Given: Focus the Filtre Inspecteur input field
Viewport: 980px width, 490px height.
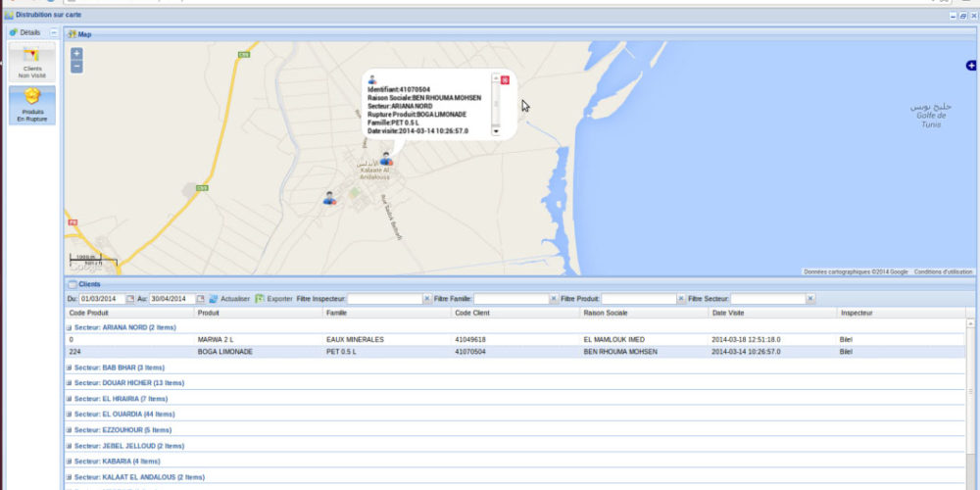Looking at the screenshot, I should pos(386,298).
